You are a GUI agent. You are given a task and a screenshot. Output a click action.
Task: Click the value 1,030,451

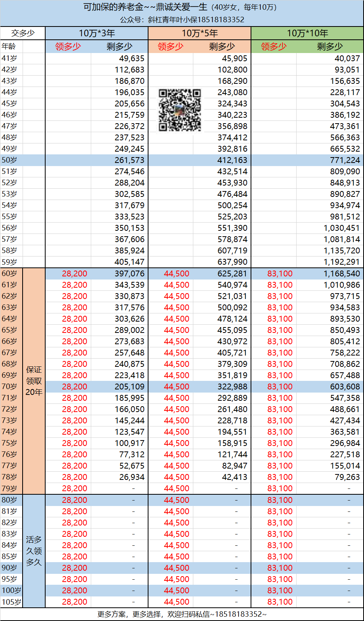(x=342, y=228)
